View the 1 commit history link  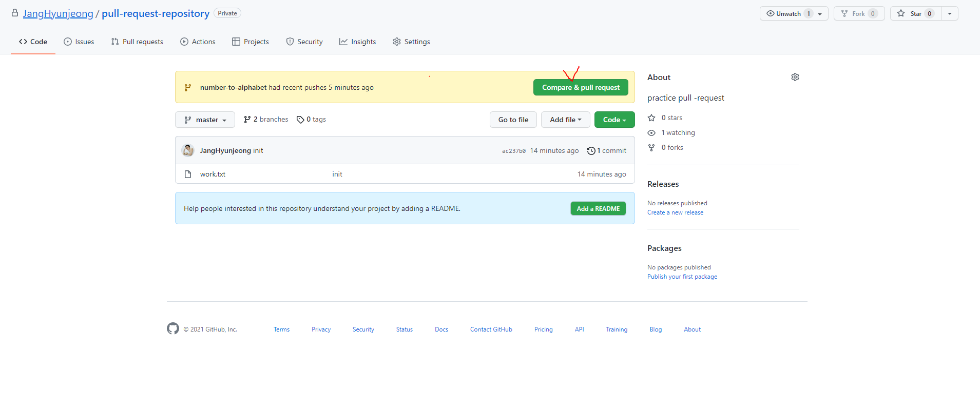click(x=607, y=150)
